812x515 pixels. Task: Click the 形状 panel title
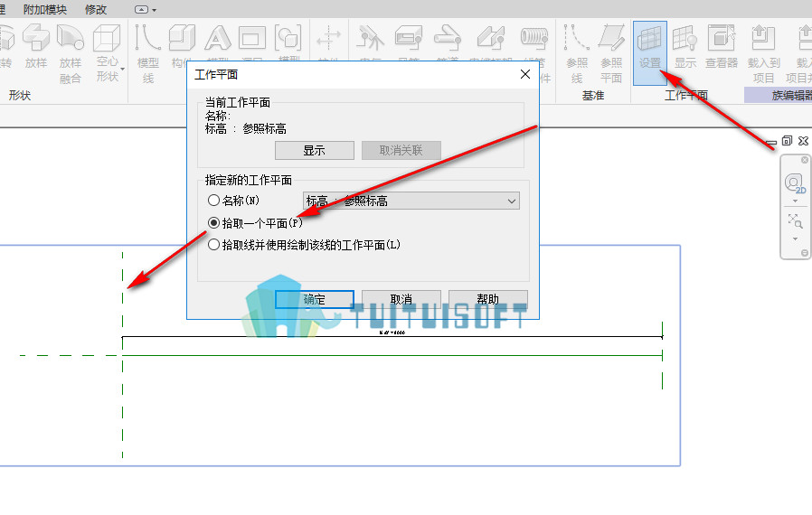[x=20, y=95]
